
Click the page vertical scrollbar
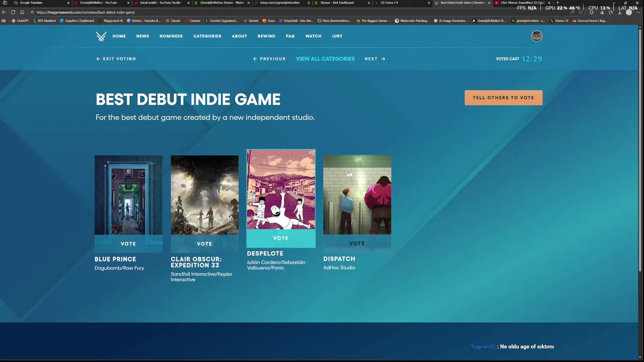tap(641, 151)
